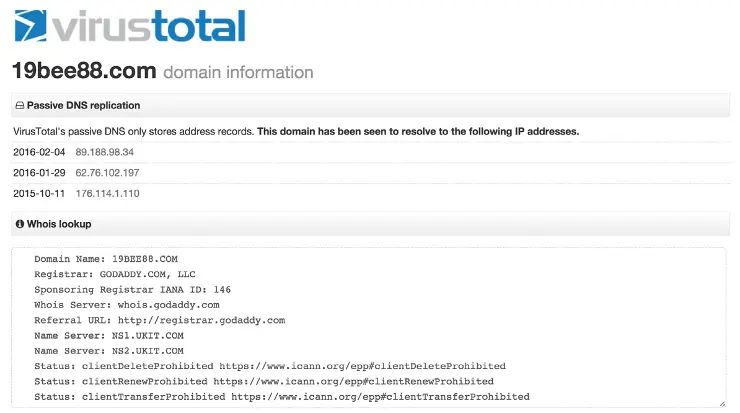The width and height of the screenshot is (740, 413).
Task: Click the Whois Server whois.godaddy.com line
Action: click(x=126, y=304)
